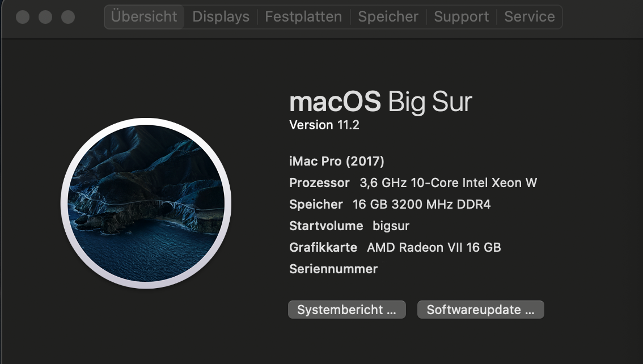Zoom the window with the third title-bar button
Image resolution: width=643 pixels, height=364 pixels.
coord(68,17)
